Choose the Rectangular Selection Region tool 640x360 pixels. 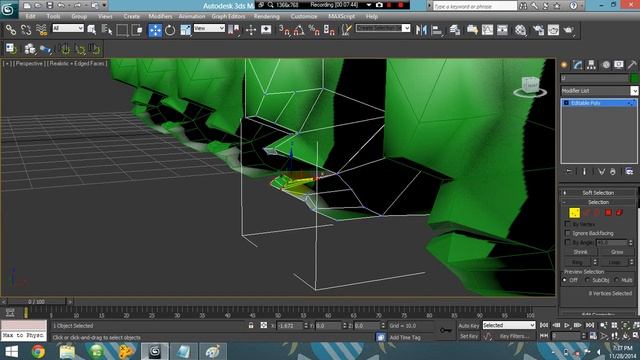pos(122,30)
